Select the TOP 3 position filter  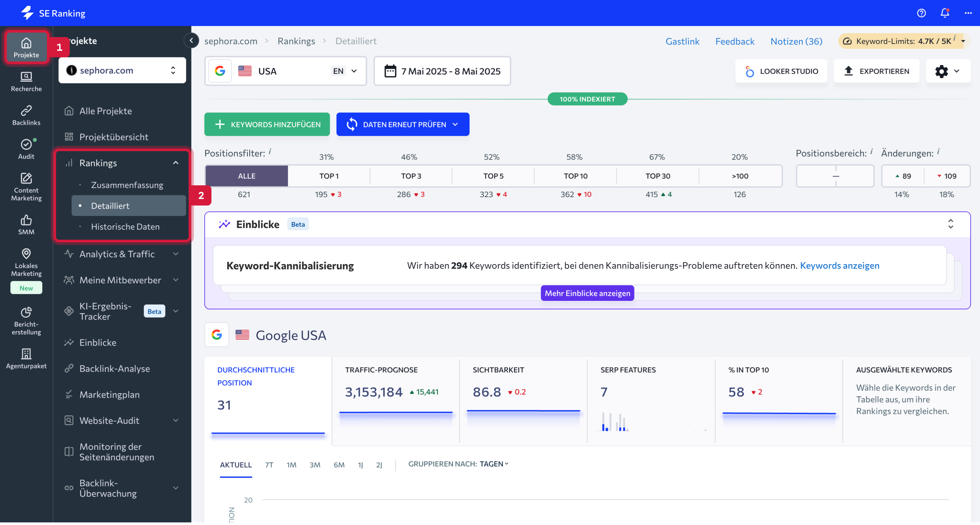tap(411, 176)
